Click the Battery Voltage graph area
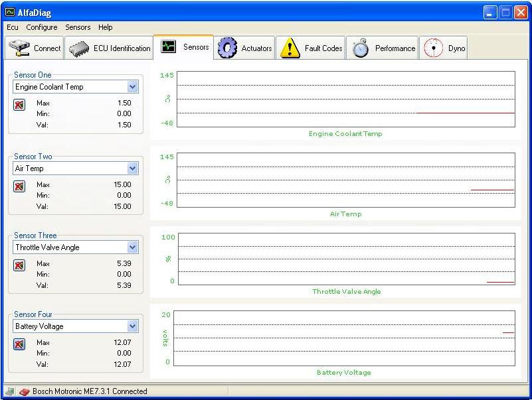Viewport: 532px width, 400px height. coord(344,338)
